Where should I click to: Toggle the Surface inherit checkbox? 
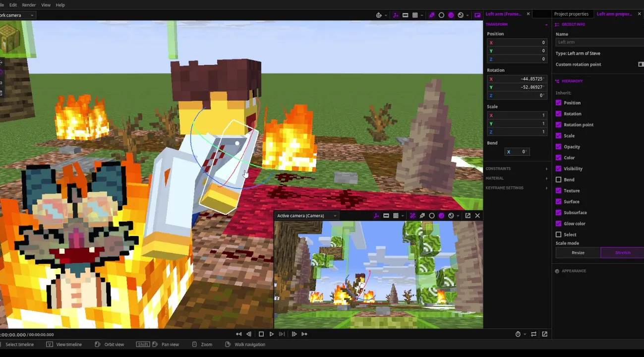[x=559, y=201]
